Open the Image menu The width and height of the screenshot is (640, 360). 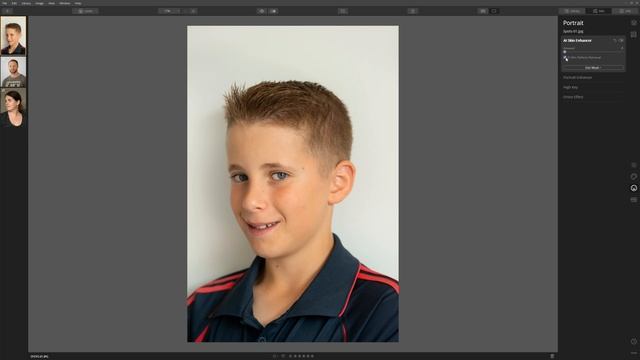tap(40, 3)
